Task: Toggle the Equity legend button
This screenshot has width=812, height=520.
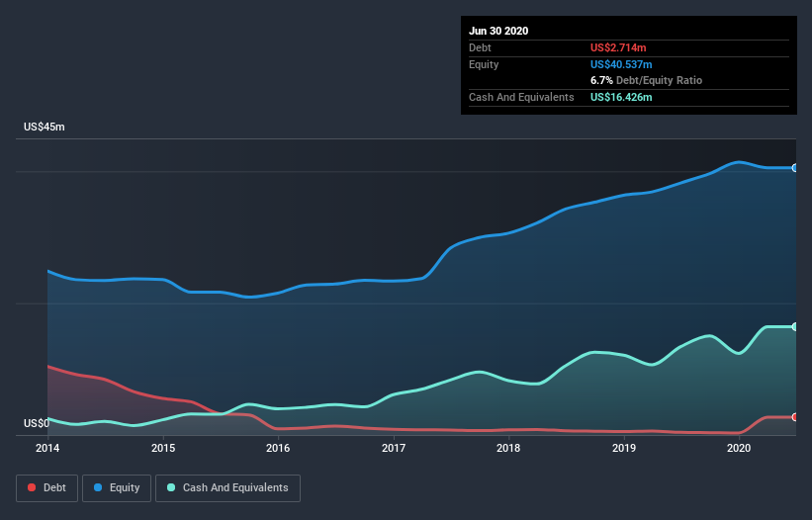Action: click(117, 488)
